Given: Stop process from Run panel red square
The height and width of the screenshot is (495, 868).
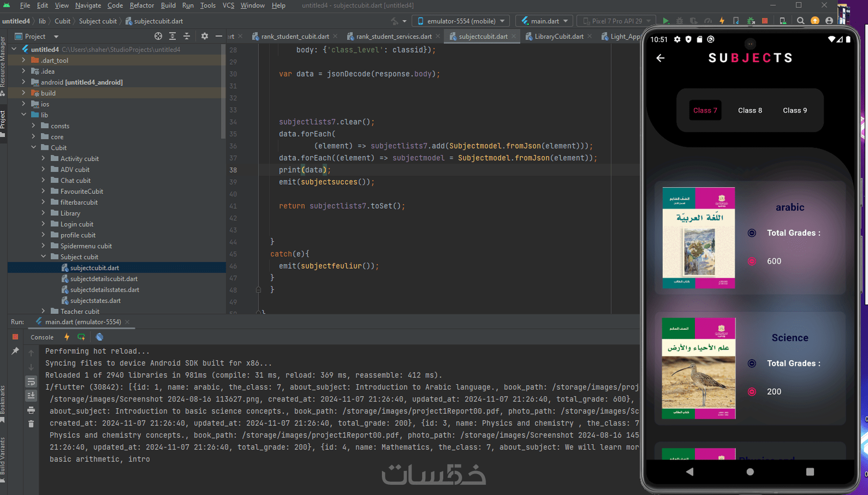Looking at the screenshot, I should click(15, 337).
